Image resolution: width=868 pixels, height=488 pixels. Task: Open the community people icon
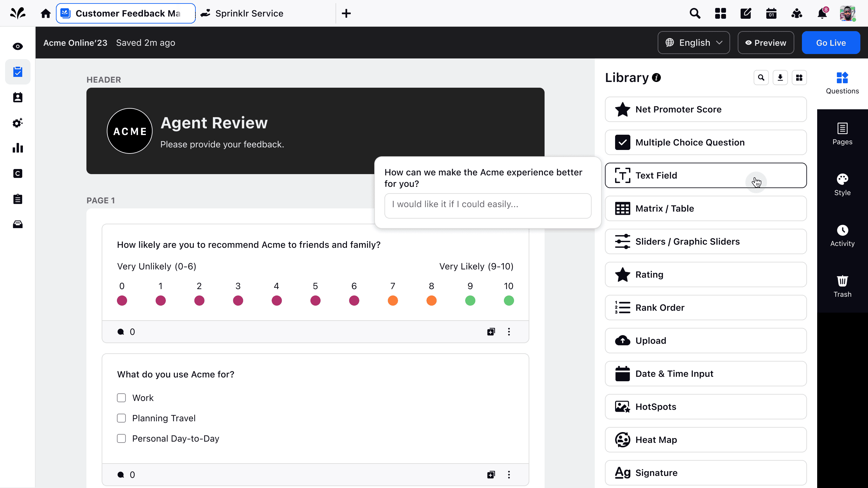797,13
